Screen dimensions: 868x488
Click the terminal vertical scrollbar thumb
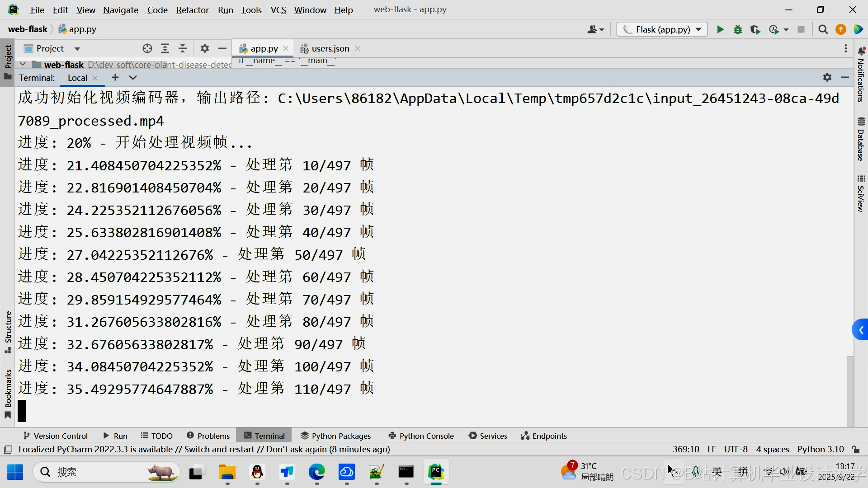tap(849, 391)
